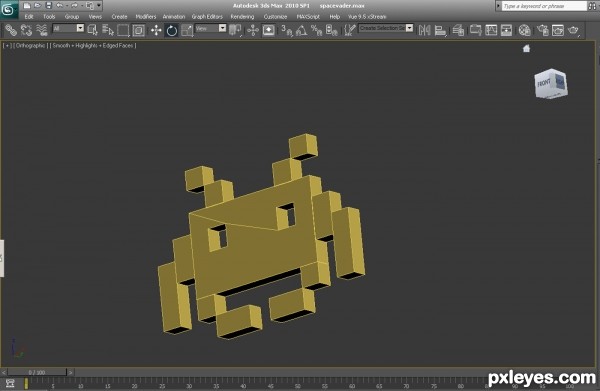Open the Vue 9.5 xStream menu
This screenshot has width=600, height=391.
(x=367, y=17)
